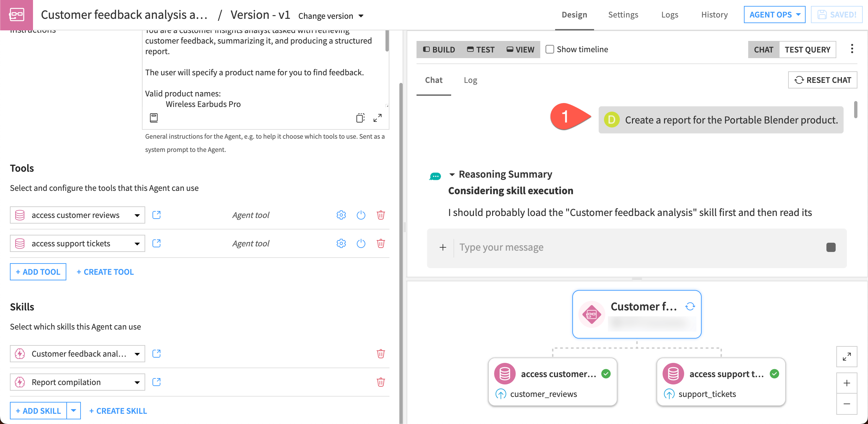The width and height of the screenshot is (868, 424).
Task: Expand the instructions editor to fullscreen
Action: pyautogui.click(x=377, y=118)
